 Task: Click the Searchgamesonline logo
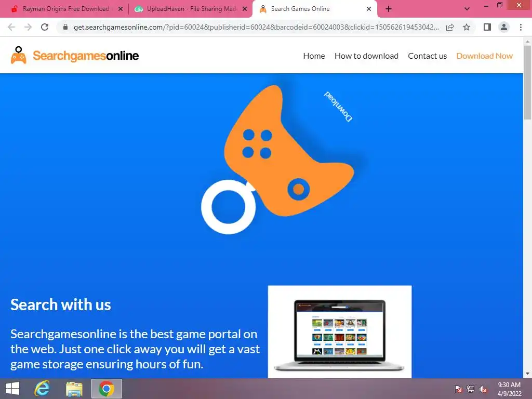pyautogui.click(x=75, y=55)
